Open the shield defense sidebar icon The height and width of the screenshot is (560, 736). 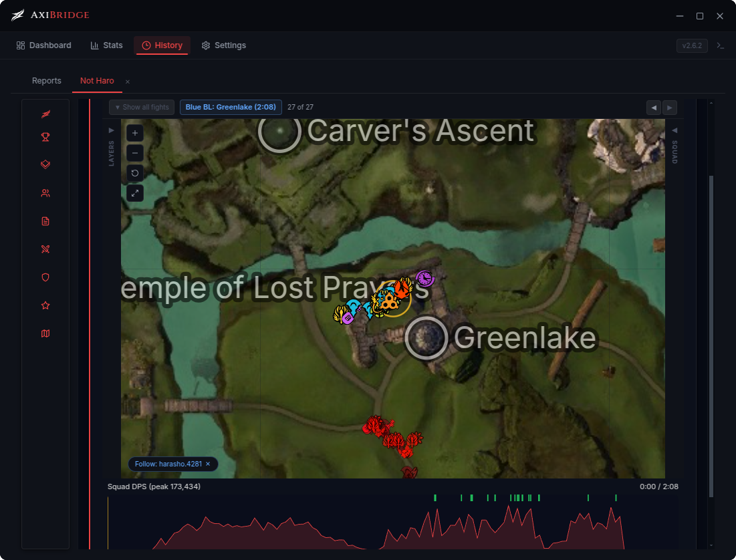tap(45, 277)
